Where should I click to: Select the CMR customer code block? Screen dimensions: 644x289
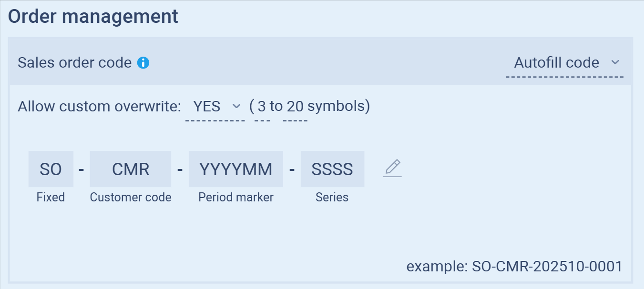(131, 169)
